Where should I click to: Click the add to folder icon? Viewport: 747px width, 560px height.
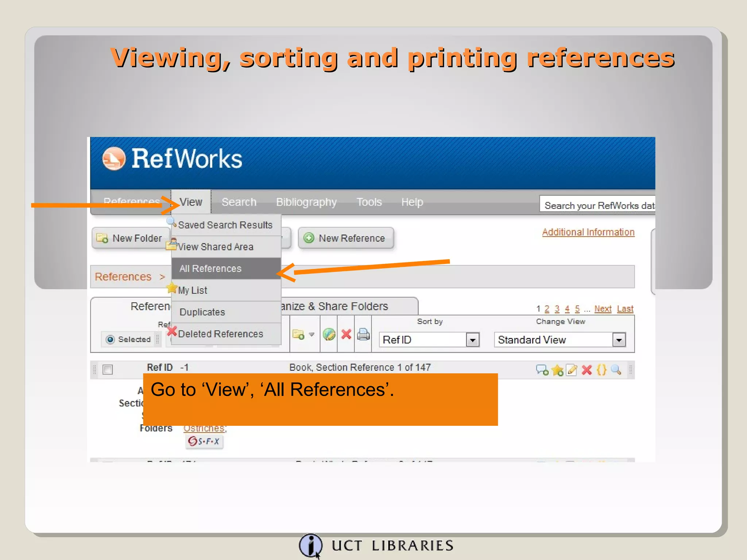click(298, 334)
